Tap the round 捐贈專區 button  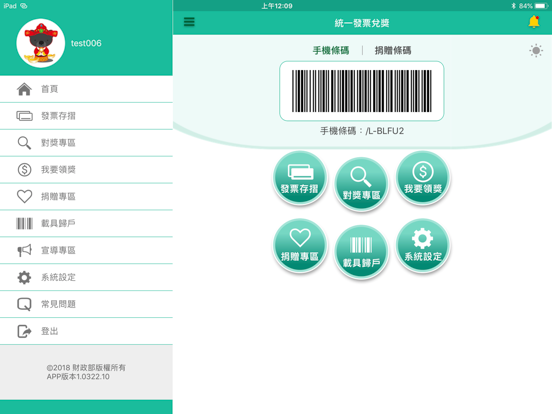[300, 245]
